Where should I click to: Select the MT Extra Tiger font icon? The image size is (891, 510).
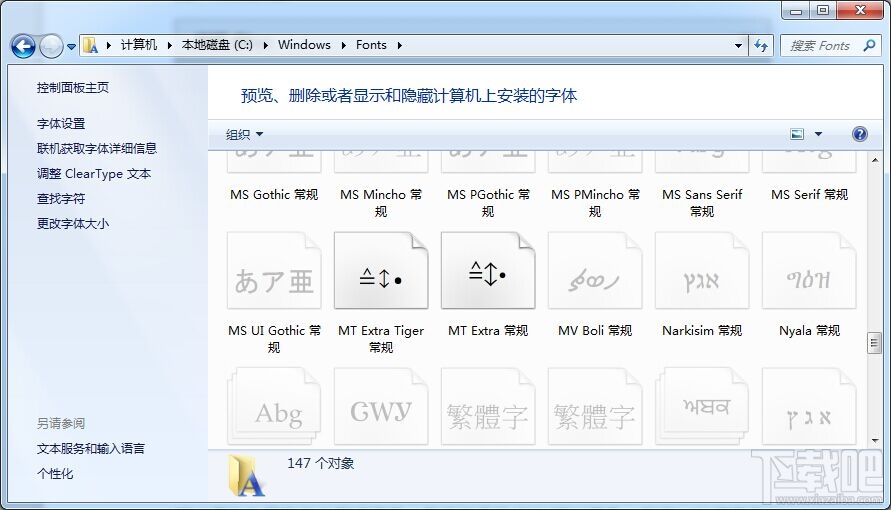381,271
